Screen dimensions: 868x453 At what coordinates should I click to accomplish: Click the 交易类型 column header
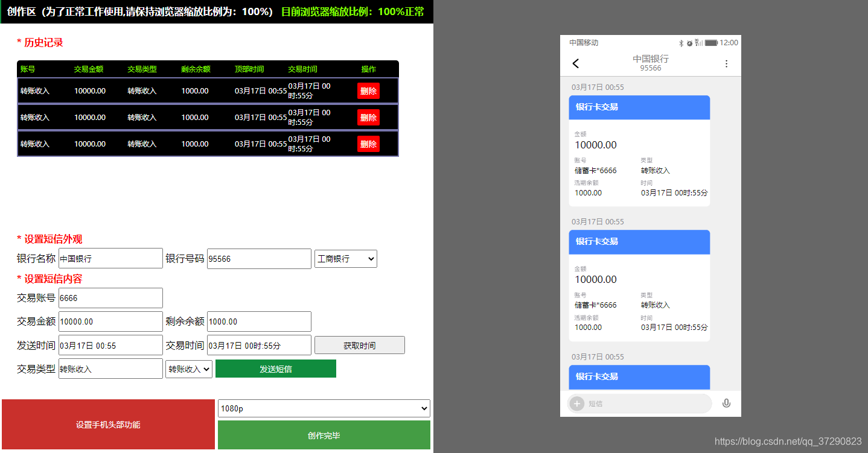tap(142, 69)
